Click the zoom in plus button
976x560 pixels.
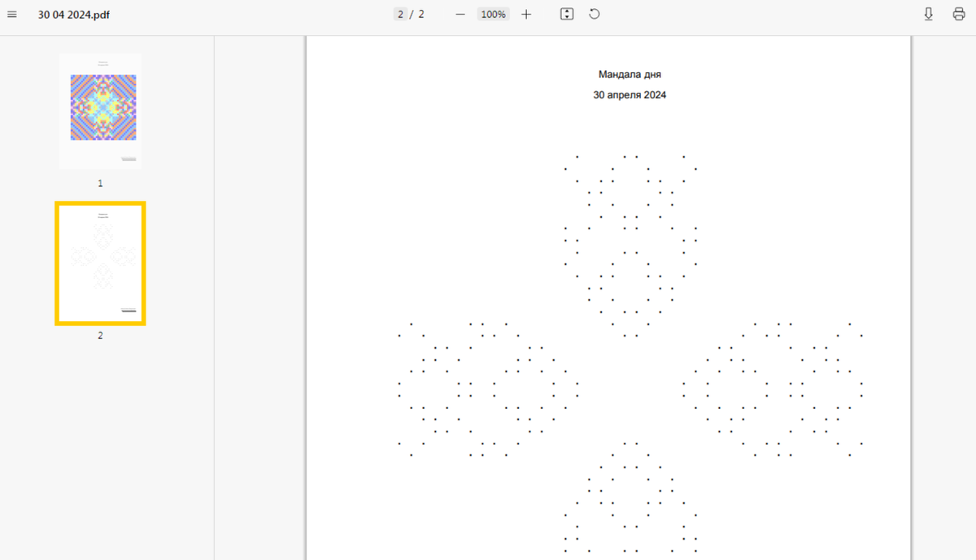click(x=526, y=15)
